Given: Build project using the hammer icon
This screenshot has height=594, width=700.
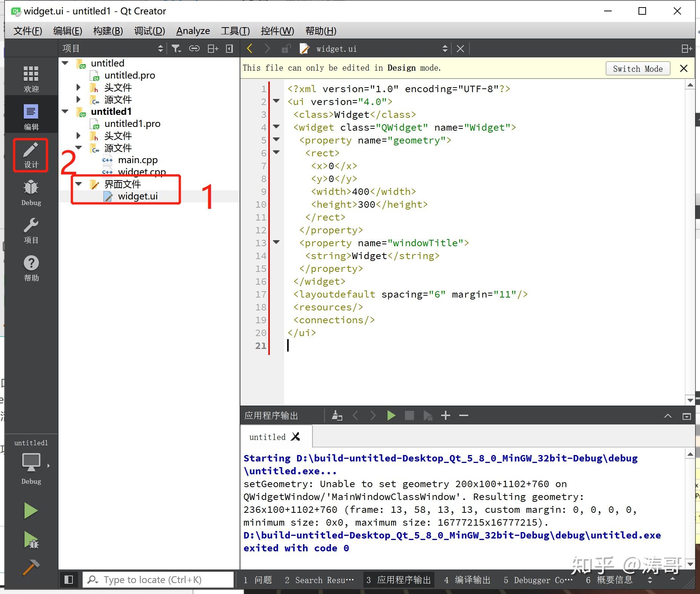Looking at the screenshot, I should coord(31,567).
